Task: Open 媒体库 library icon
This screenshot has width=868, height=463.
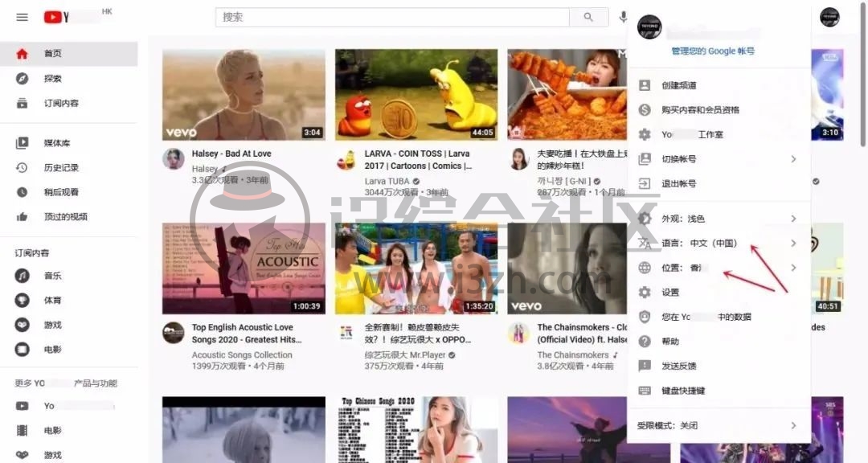Action: (23, 143)
